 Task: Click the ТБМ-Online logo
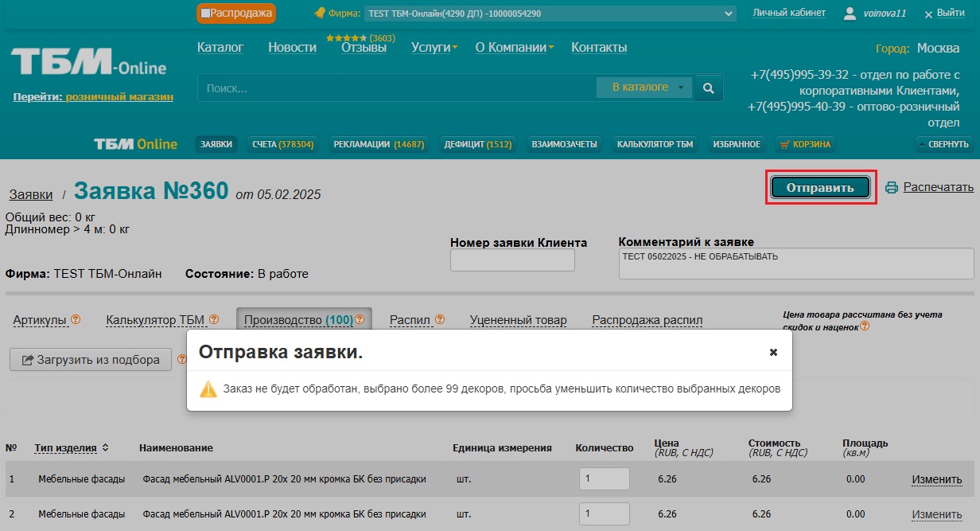88,63
